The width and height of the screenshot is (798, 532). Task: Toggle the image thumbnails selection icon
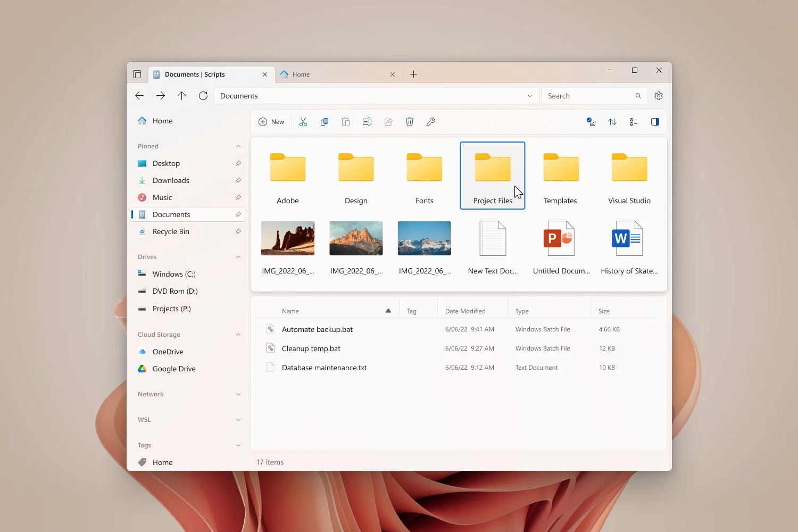pos(591,122)
